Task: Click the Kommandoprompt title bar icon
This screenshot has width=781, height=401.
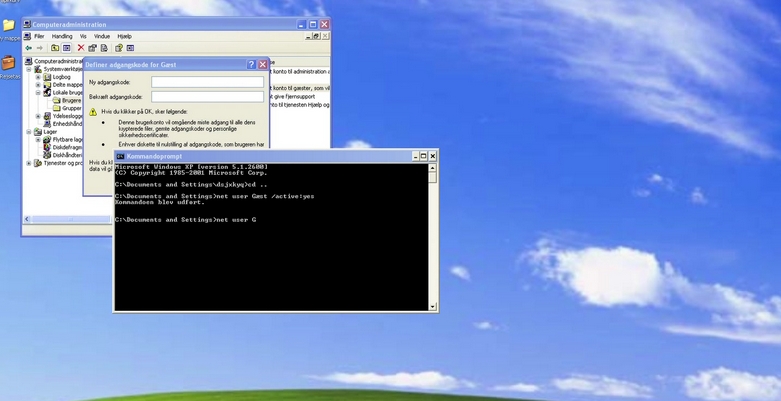Action: pyautogui.click(x=120, y=156)
